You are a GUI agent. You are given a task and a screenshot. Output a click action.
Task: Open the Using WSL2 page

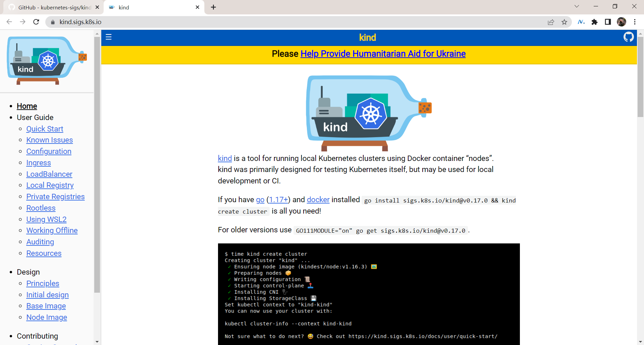(47, 220)
